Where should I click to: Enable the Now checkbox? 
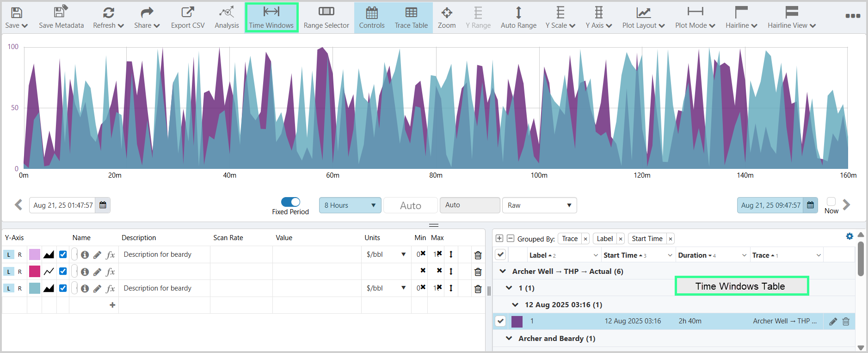(831, 202)
